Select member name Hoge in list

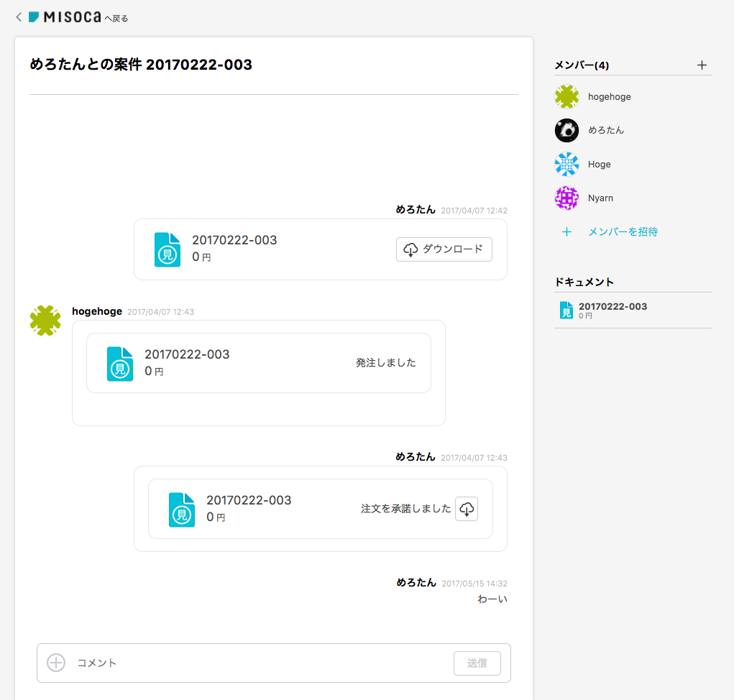(599, 165)
